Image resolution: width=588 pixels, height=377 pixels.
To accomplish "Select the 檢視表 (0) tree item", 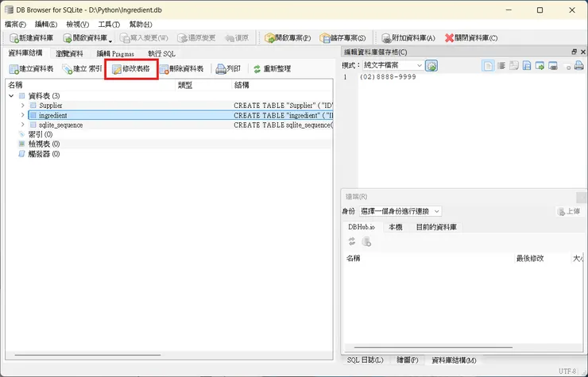I will click(44, 144).
